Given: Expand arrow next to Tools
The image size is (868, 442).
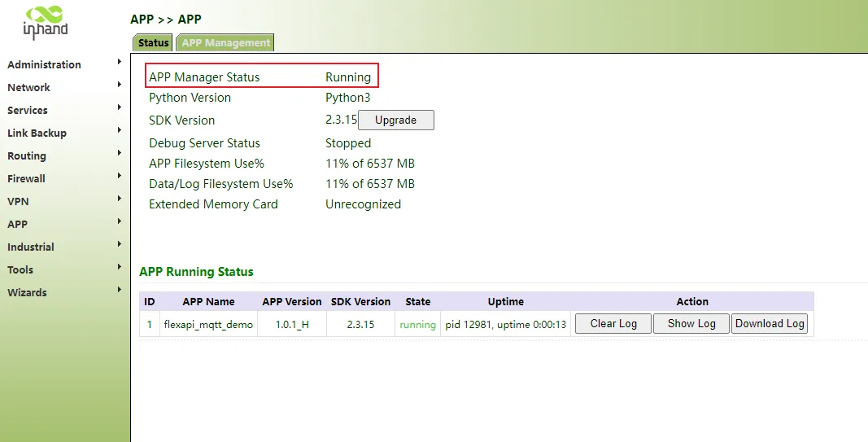Looking at the screenshot, I should click(x=119, y=266).
